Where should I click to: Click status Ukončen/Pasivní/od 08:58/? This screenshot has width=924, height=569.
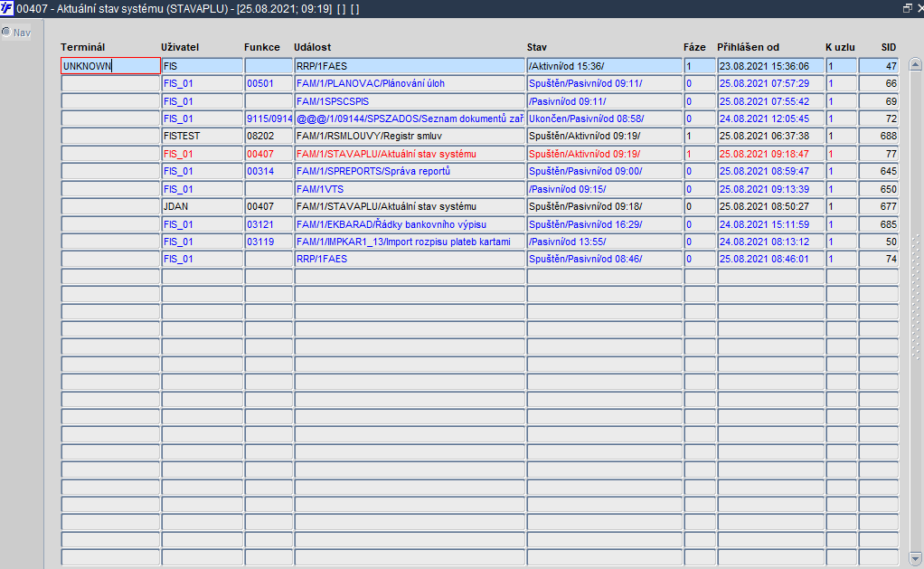point(604,119)
